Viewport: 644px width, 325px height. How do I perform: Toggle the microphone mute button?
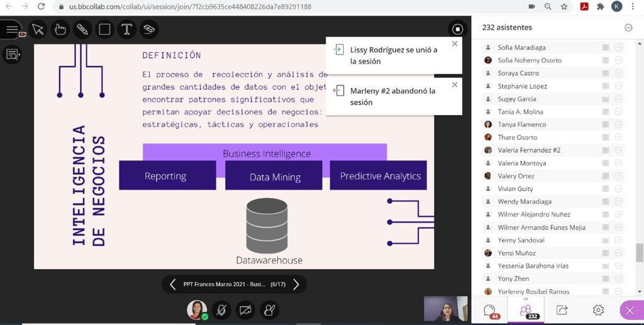click(x=221, y=309)
